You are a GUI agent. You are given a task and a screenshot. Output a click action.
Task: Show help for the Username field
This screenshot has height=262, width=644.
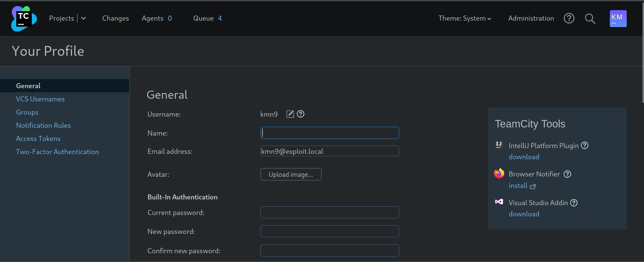click(x=301, y=114)
